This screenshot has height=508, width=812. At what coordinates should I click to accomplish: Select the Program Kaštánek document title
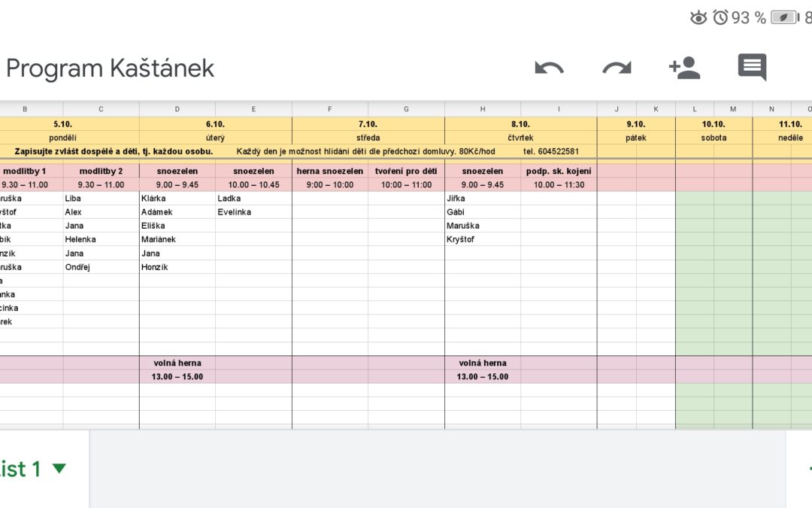click(x=110, y=68)
